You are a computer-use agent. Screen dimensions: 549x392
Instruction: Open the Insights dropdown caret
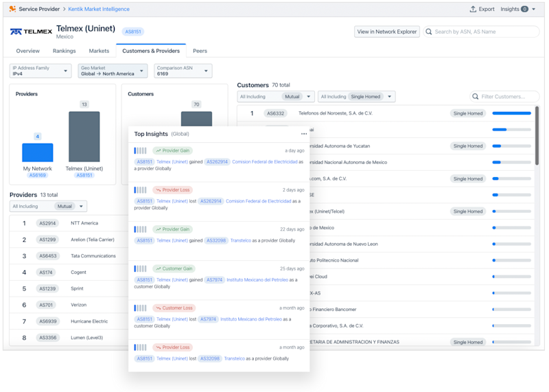coord(534,9)
